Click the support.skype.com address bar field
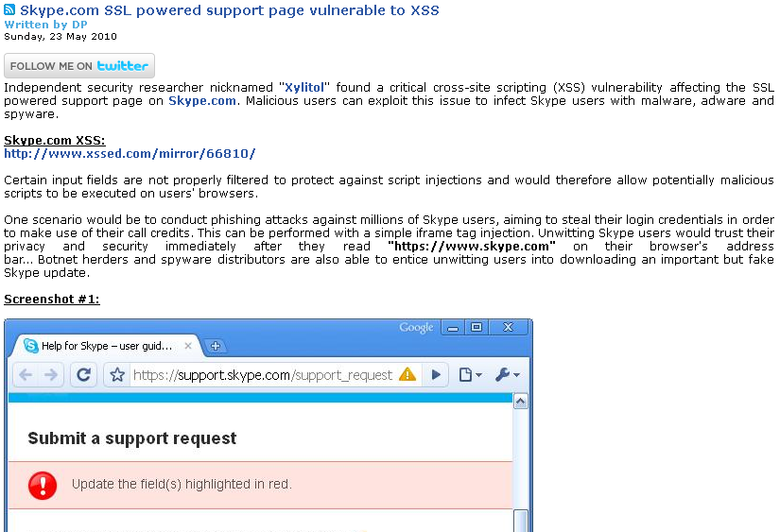This screenshot has width=780, height=532. coord(263,375)
